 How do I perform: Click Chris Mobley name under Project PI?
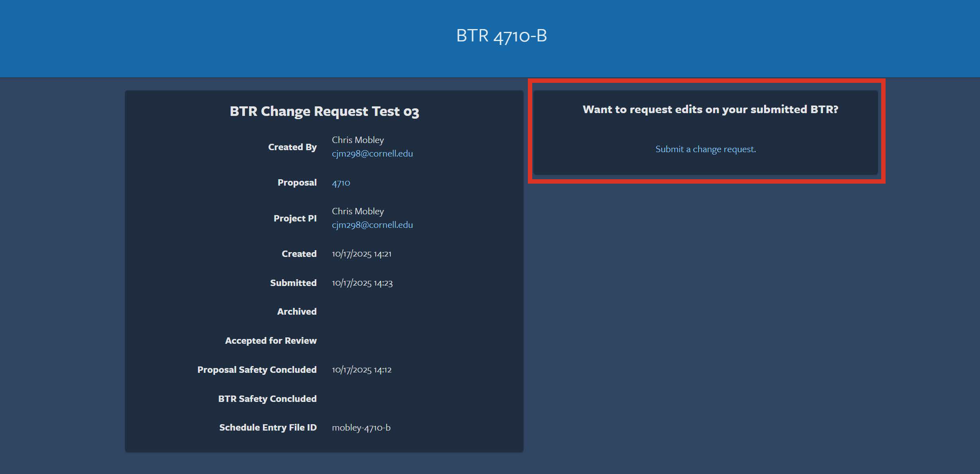(x=358, y=211)
